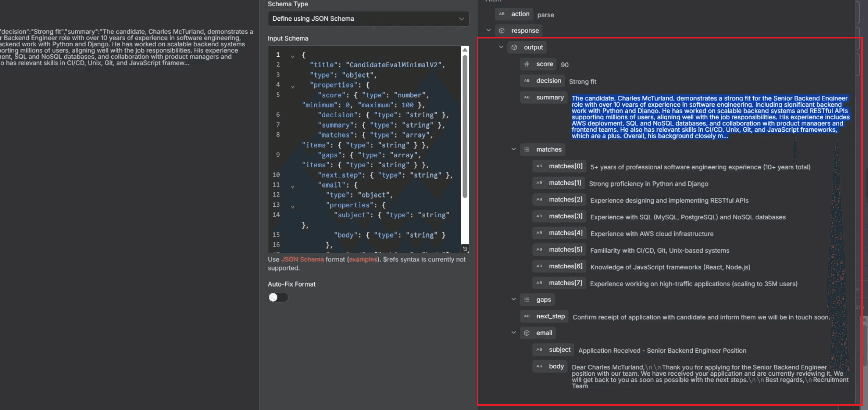Toggle the Auto-Fix Format switch
This screenshot has width=868, height=410.
(x=278, y=297)
